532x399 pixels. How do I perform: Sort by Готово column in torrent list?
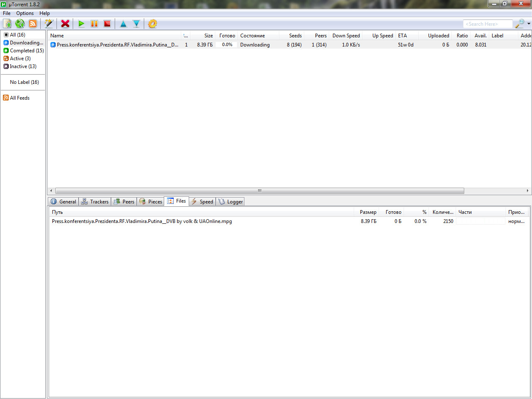pos(227,36)
